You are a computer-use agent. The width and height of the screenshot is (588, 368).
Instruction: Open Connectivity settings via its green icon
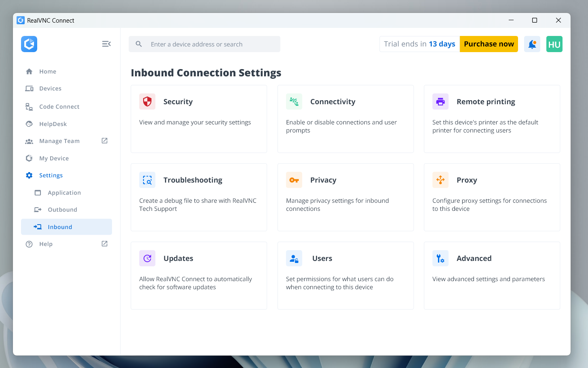click(x=294, y=101)
